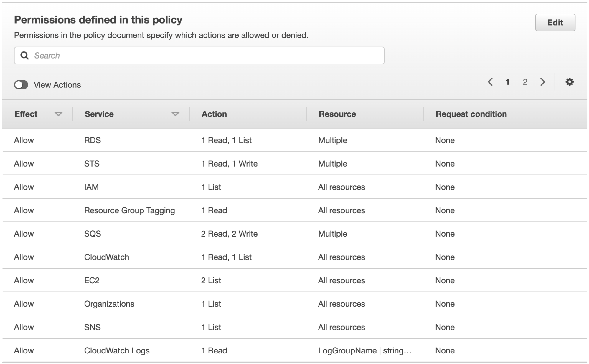This screenshot has height=364, width=589.
Task: Click the search magnifier icon
Action: coord(24,55)
